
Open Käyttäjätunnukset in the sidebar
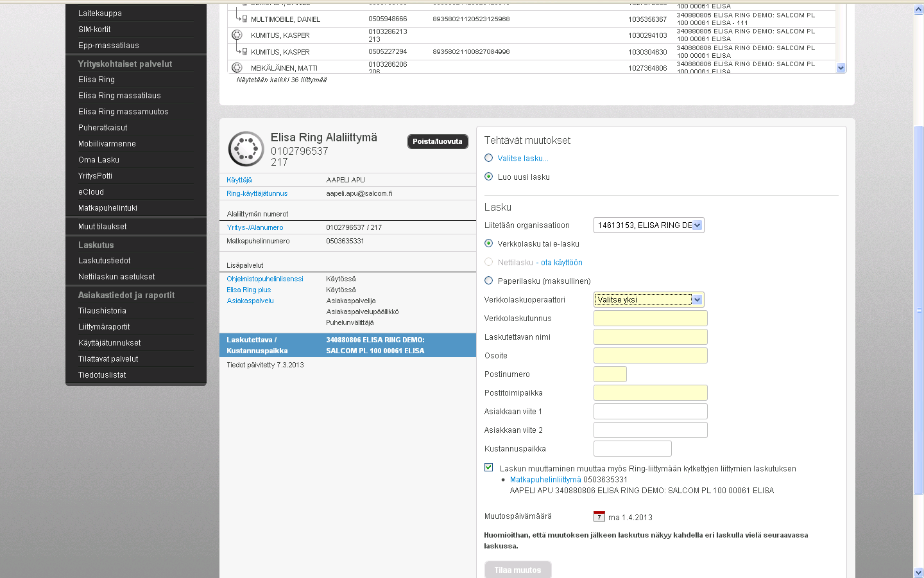pos(110,343)
